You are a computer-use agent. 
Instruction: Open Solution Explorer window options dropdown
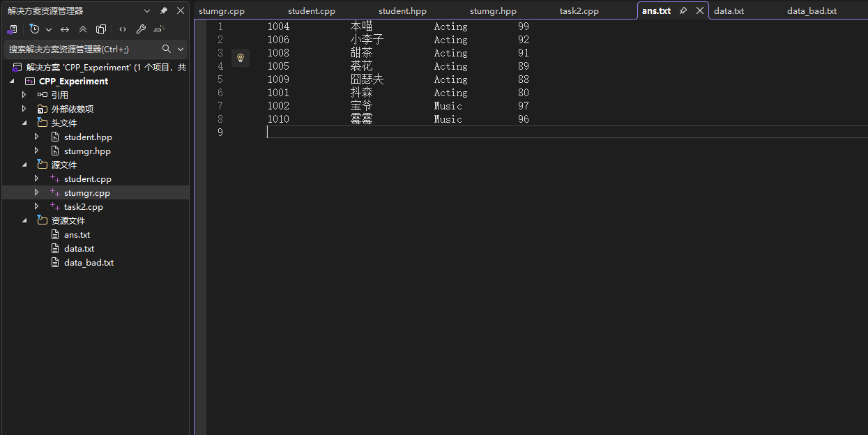tap(147, 10)
